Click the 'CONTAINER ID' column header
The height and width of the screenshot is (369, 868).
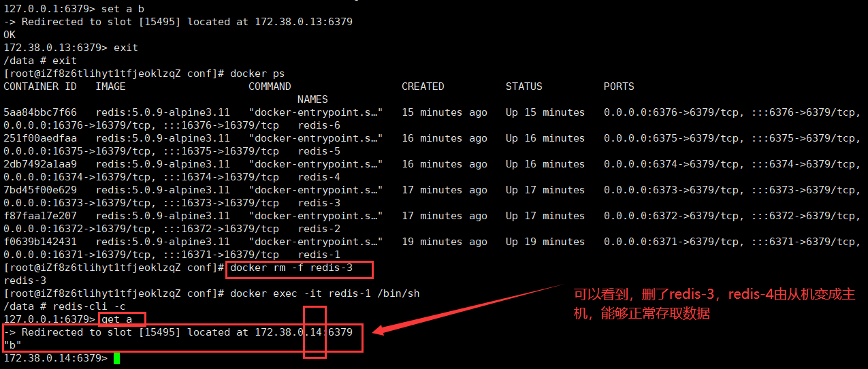[x=40, y=86]
